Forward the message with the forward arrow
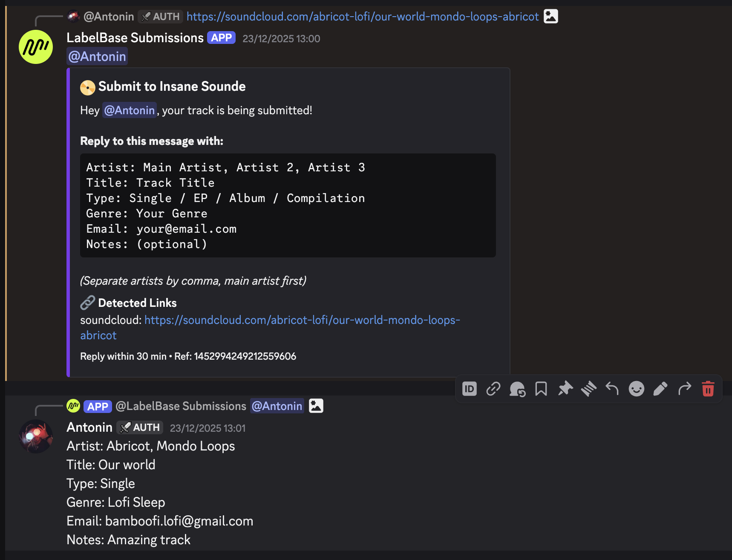The height and width of the screenshot is (560, 732). pyautogui.click(x=684, y=389)
